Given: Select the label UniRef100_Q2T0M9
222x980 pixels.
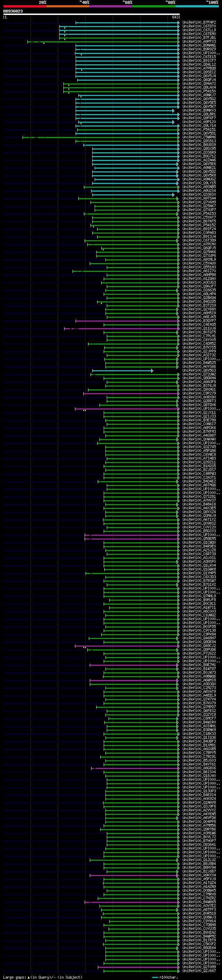Looking at the screenshot, I should pyautogui.click(x=199, y=967).
